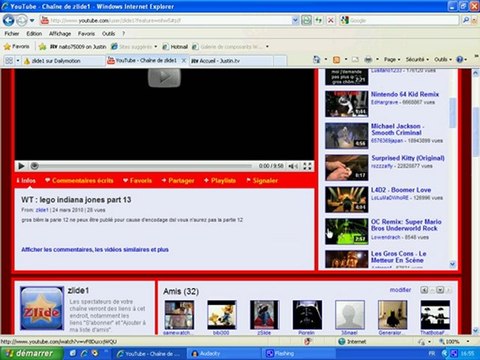Refresh the page with green arrows icon
This screenshot has height=360, width=480.
[319, 20]
